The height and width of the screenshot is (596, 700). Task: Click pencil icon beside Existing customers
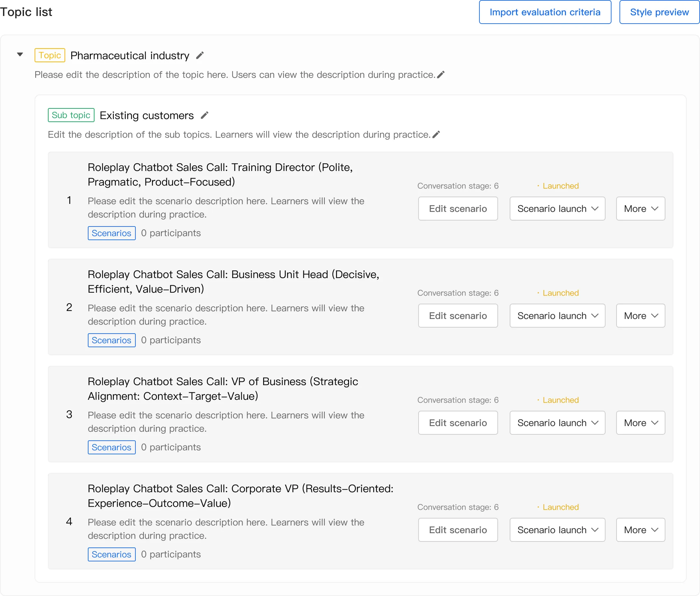204,115
